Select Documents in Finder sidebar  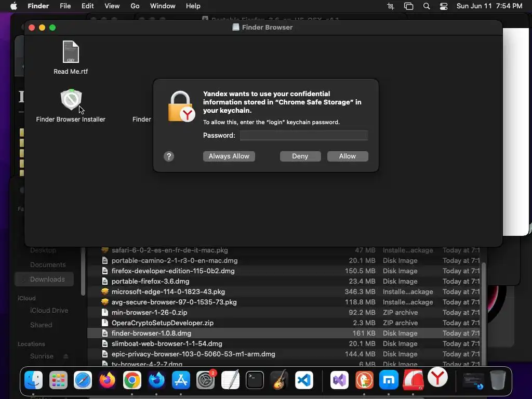[x=48, y=264]
